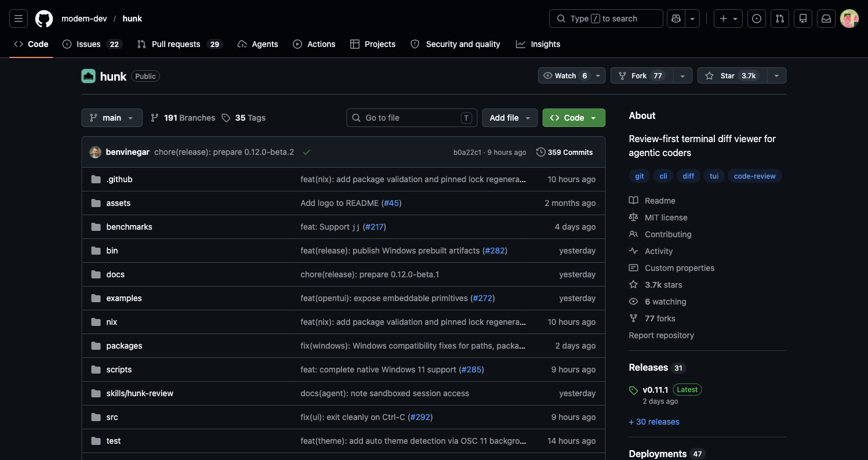Click benvinegar's commit author avatar
Image resolution: width=868 pixels, height=460 pixels.
(x=96, y=152)
